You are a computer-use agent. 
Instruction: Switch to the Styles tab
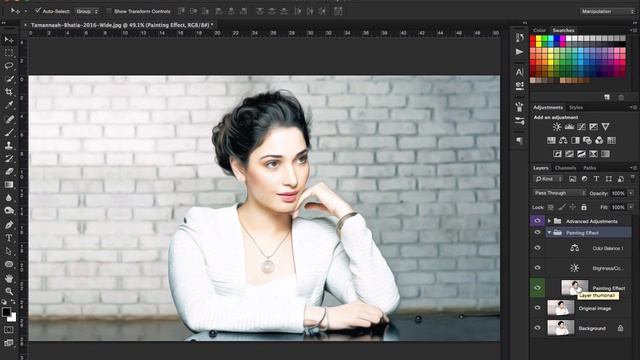(576, 107)
